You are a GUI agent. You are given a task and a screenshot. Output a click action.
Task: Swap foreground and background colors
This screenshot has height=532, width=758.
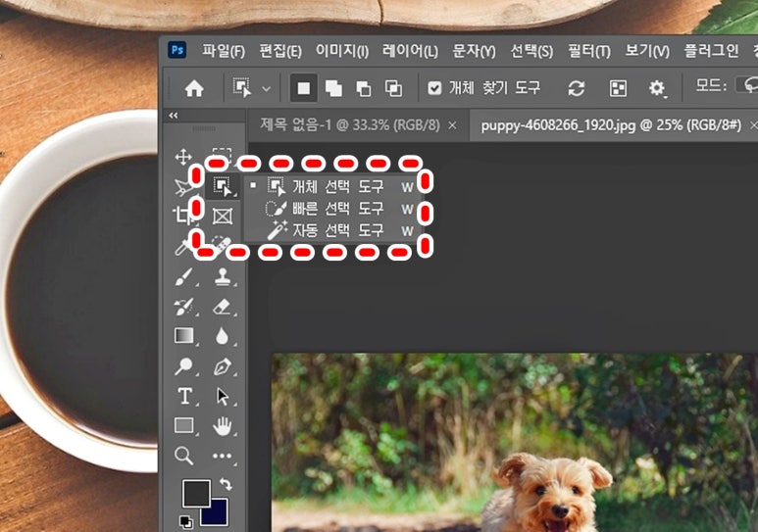(226, 484)
